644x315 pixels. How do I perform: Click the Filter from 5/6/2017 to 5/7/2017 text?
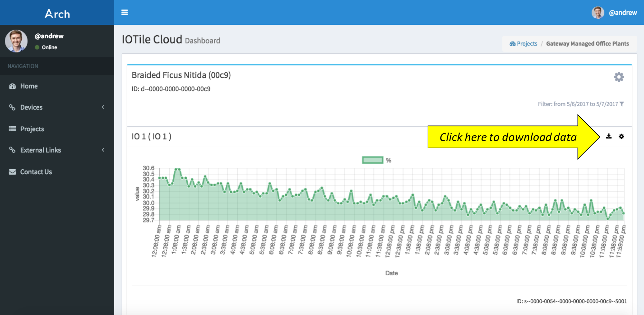coord(578,104)
